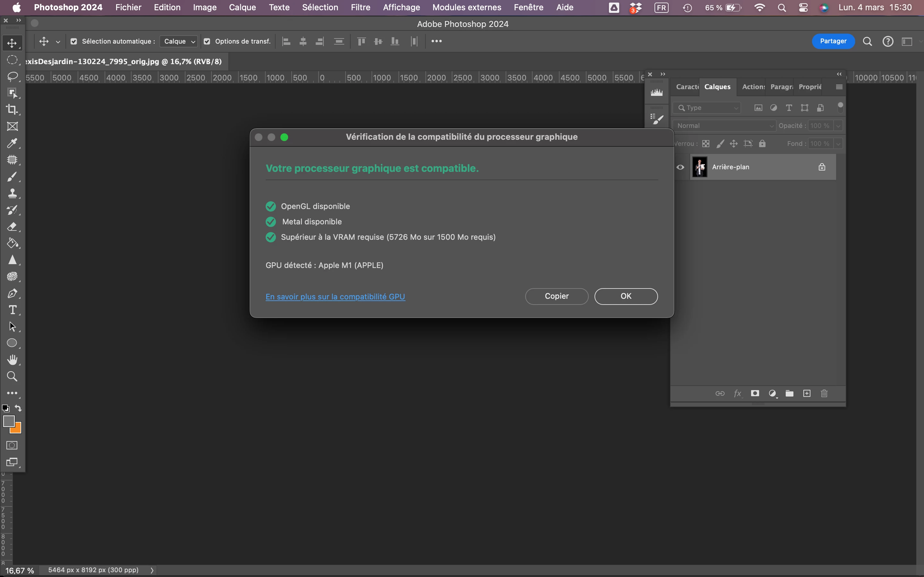Choose the Clone Stamp tool
The width and height of the screenshot is (924, 577).
12,194
